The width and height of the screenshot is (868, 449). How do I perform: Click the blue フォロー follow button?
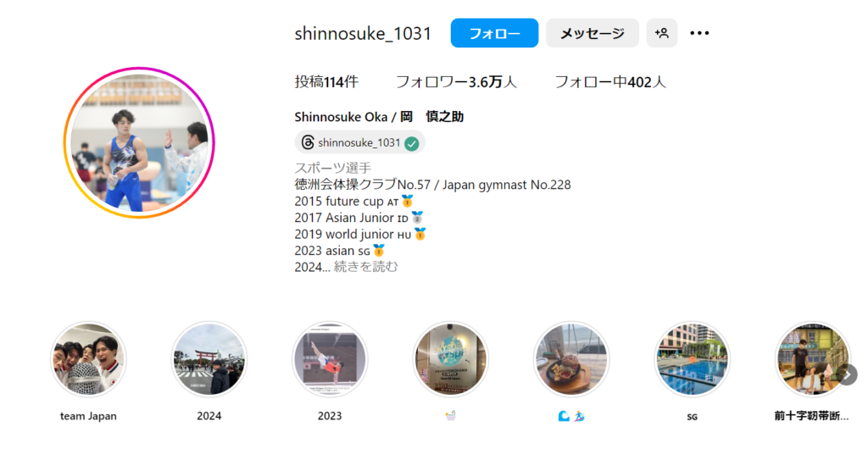tap(494, 33)
